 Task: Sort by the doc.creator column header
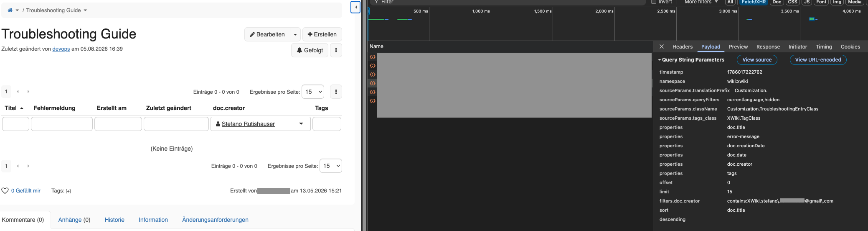click(x=229, y=108)
